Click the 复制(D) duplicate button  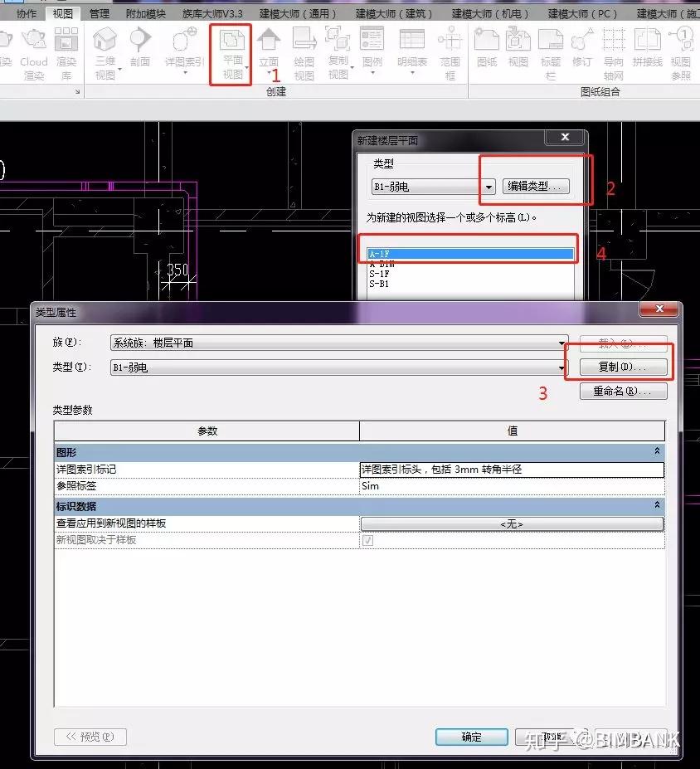coord(623,367)
